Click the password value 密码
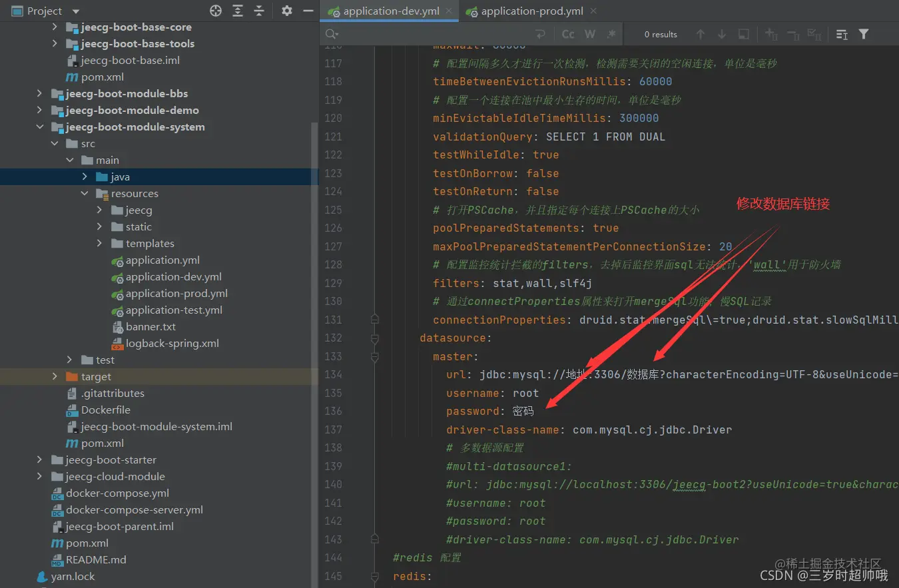899x588 pixels. [523, 411]
